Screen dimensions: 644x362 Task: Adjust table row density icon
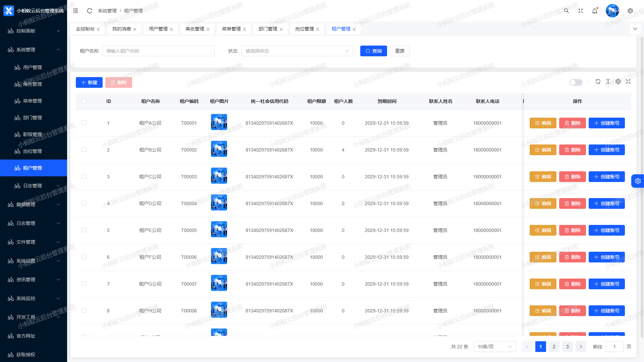tap(608, 81)
